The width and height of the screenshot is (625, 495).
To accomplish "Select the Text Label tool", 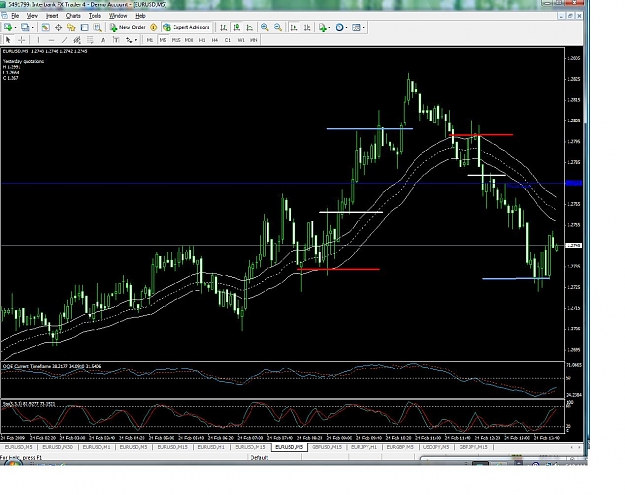I will point(116,40).
